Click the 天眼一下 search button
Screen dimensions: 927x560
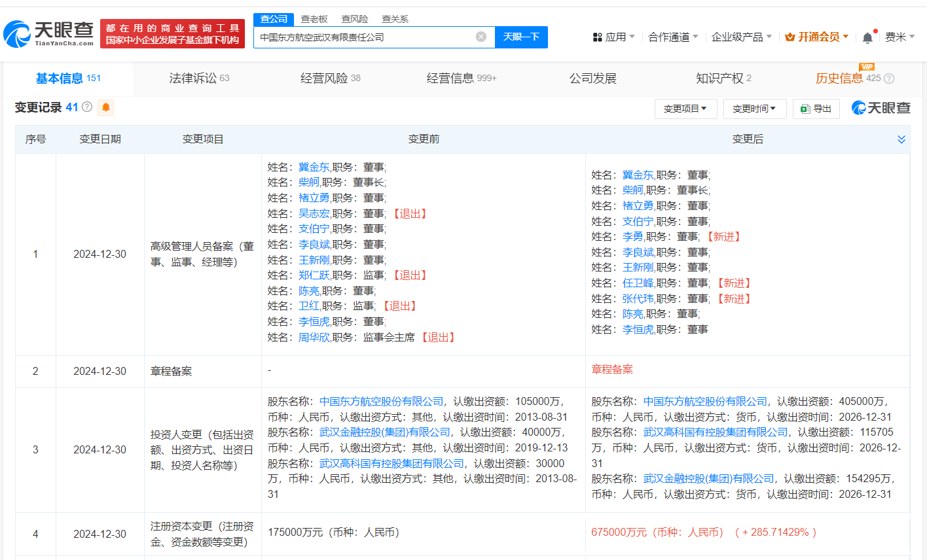tap(521, 37)
